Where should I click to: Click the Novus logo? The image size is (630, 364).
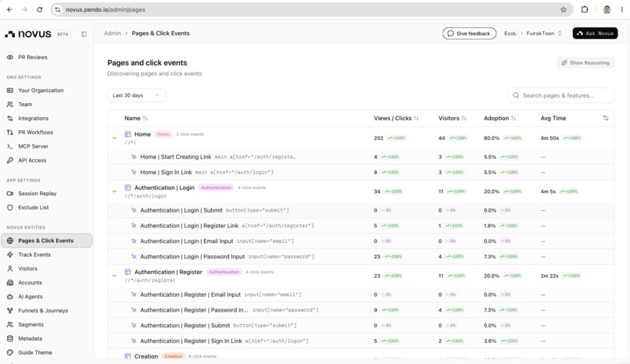[28, 34]
